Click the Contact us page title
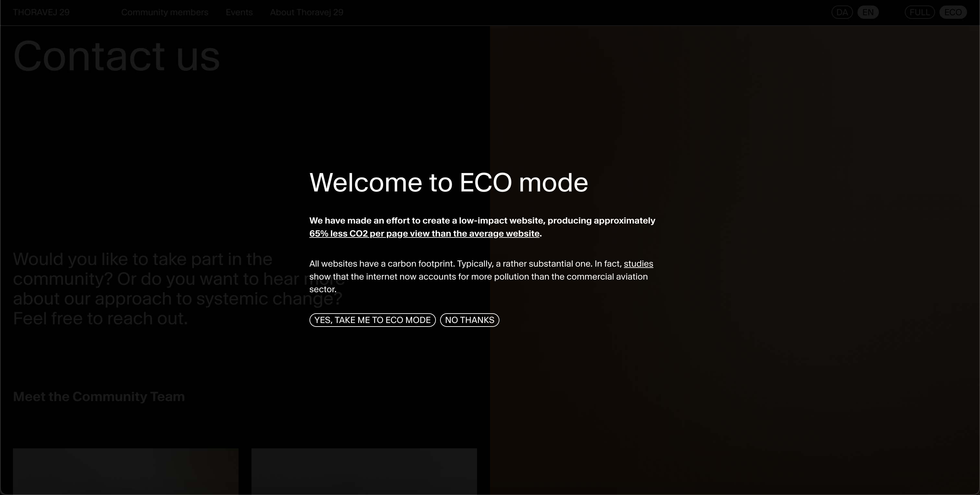The width and height of the screenshot is (980, 495). tap(116, 56)
